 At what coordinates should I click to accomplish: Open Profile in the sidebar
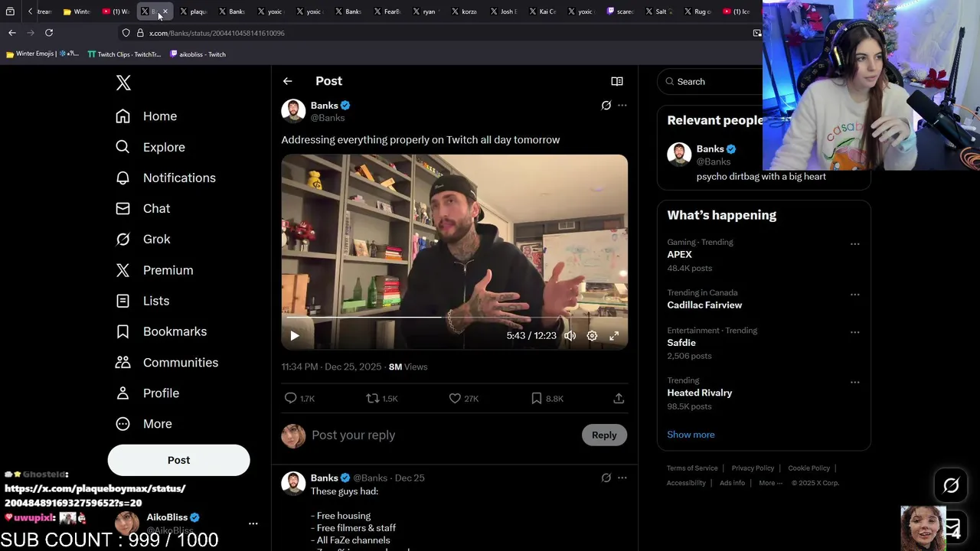(x=147, y=393)
